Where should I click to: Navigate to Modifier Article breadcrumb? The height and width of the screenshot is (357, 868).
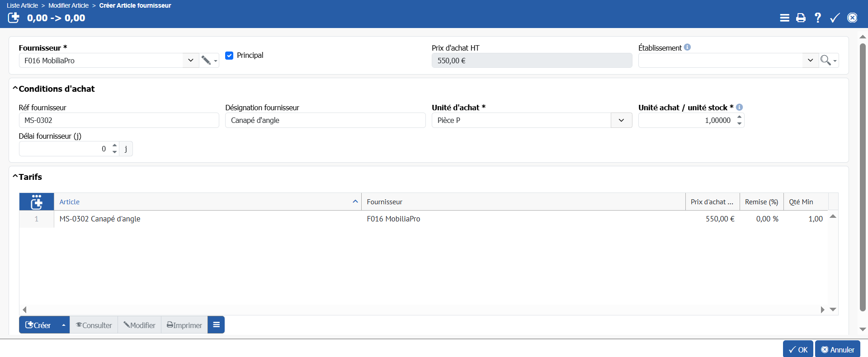pos(68,5)
